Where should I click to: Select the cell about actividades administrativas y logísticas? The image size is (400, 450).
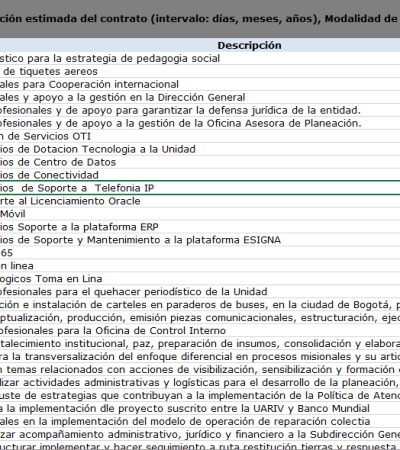pos(200,383)
